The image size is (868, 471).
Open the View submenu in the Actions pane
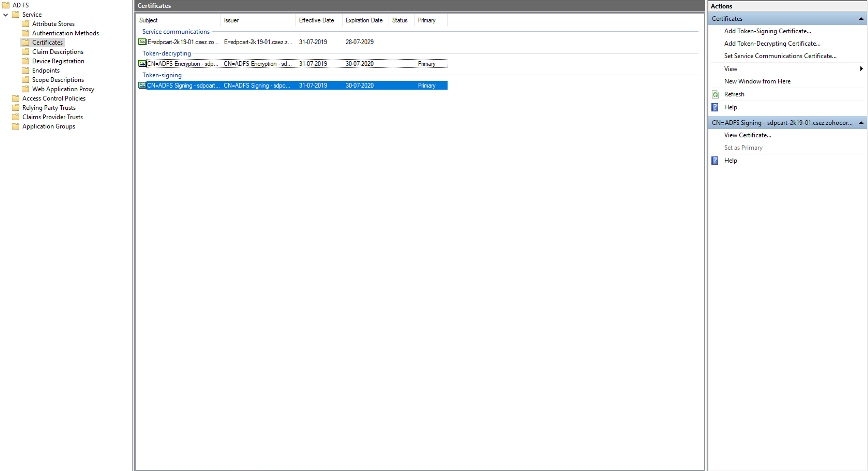(x=731, y=69)
